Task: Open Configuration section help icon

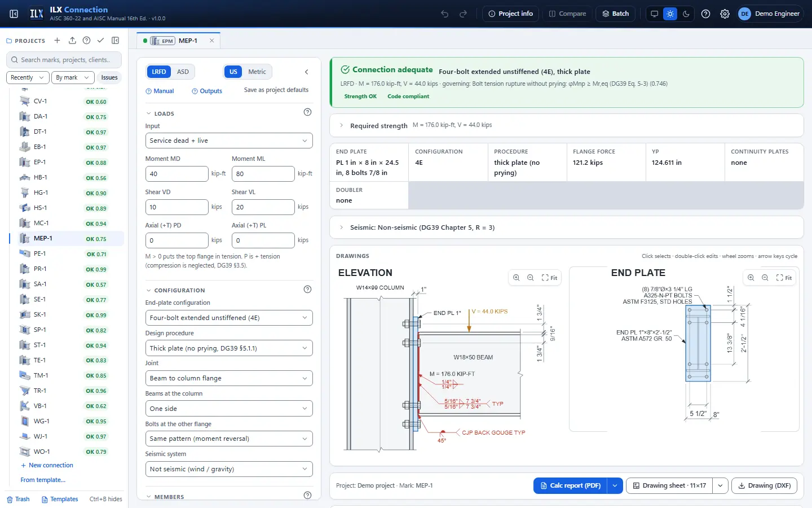Action: tap(307, 290)
